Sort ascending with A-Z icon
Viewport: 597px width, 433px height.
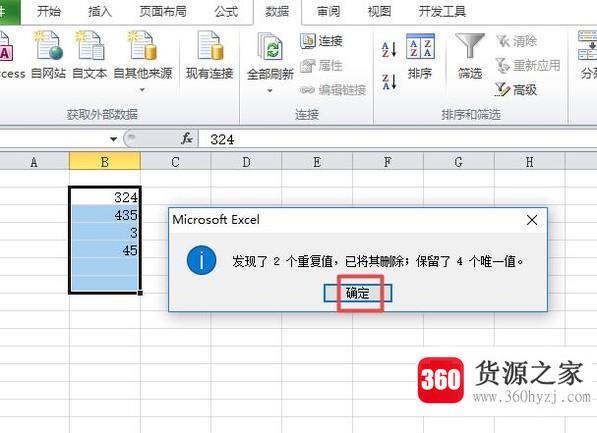389,49
